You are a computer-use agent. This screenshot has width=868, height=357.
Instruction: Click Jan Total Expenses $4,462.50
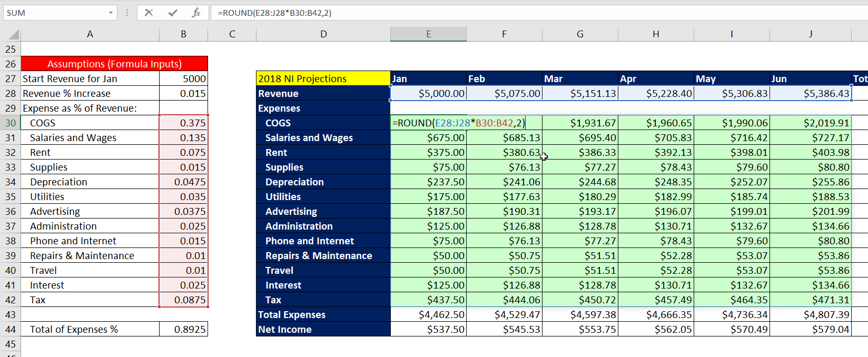tap(428, 314)
